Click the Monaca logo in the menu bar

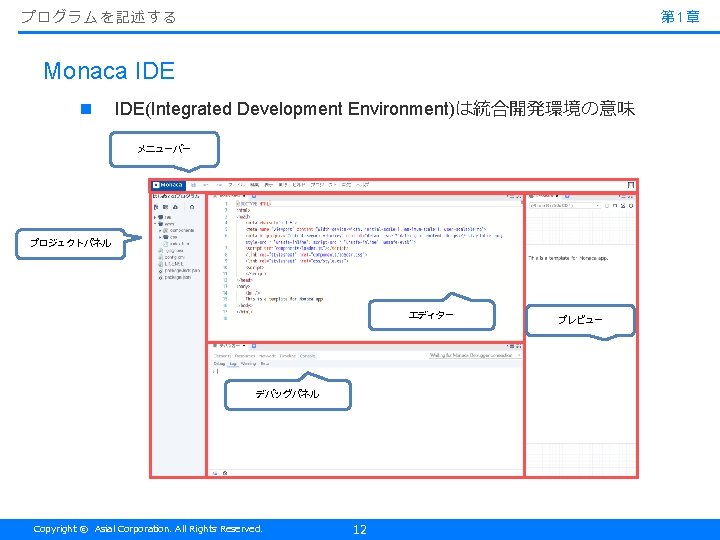tap(169, 185)
